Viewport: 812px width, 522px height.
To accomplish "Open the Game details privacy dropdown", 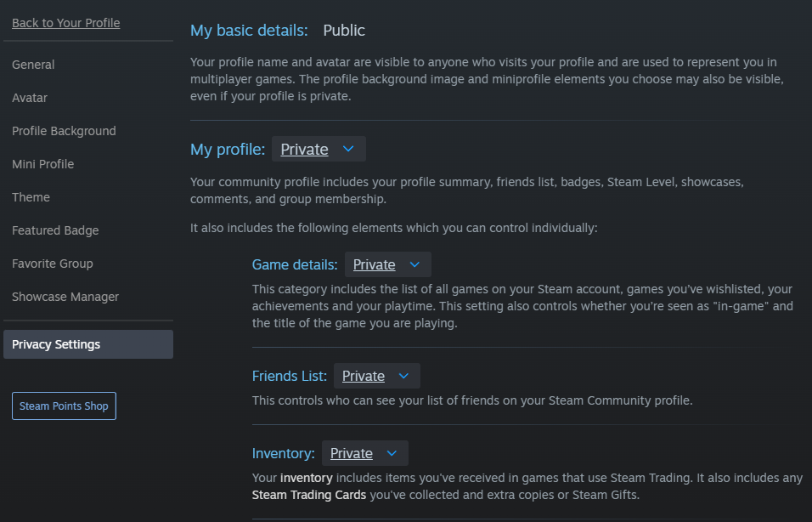I will coord(388,264).
